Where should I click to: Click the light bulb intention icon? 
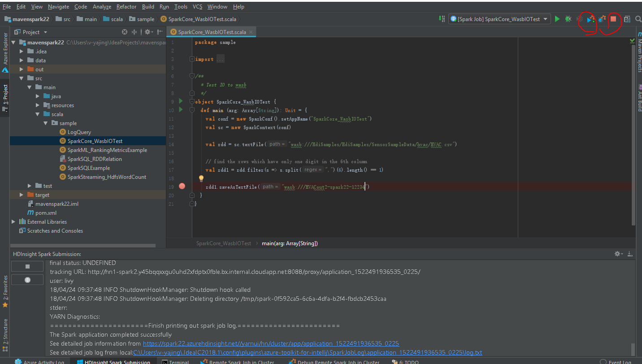coord(201,178)
